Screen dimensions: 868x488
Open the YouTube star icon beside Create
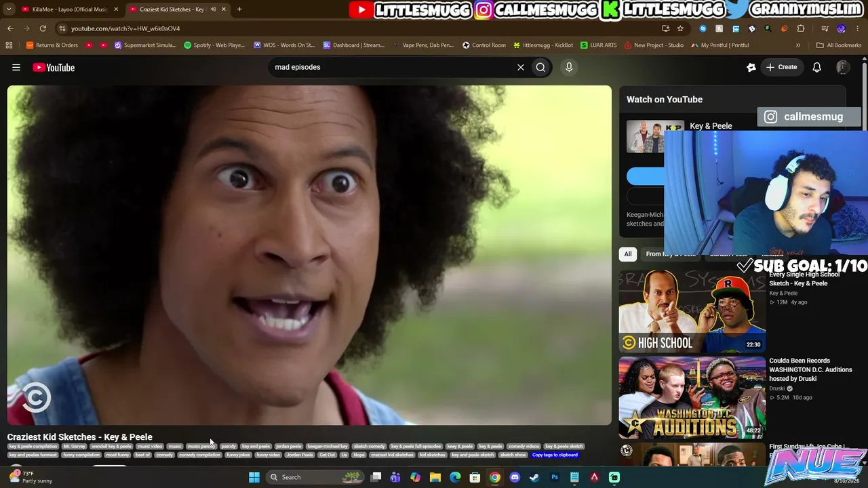pos(751,67)
